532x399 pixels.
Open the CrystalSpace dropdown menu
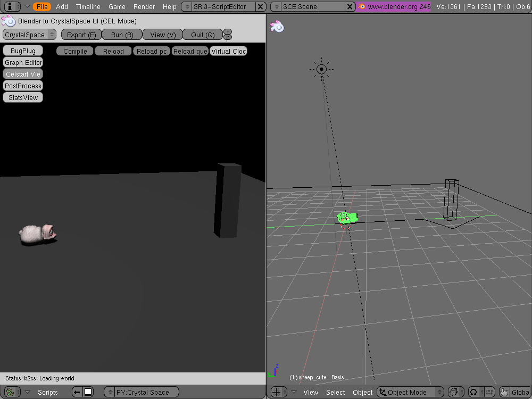tap(29, 35)
